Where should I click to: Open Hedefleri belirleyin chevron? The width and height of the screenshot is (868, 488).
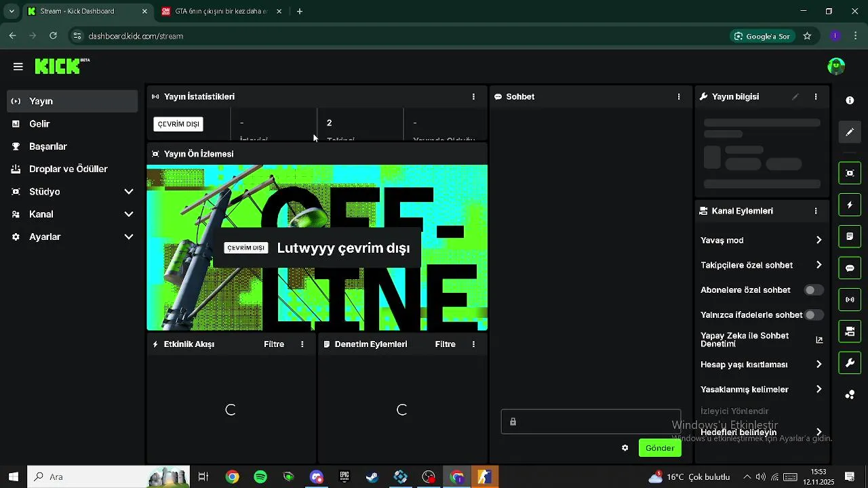(818, 432)
